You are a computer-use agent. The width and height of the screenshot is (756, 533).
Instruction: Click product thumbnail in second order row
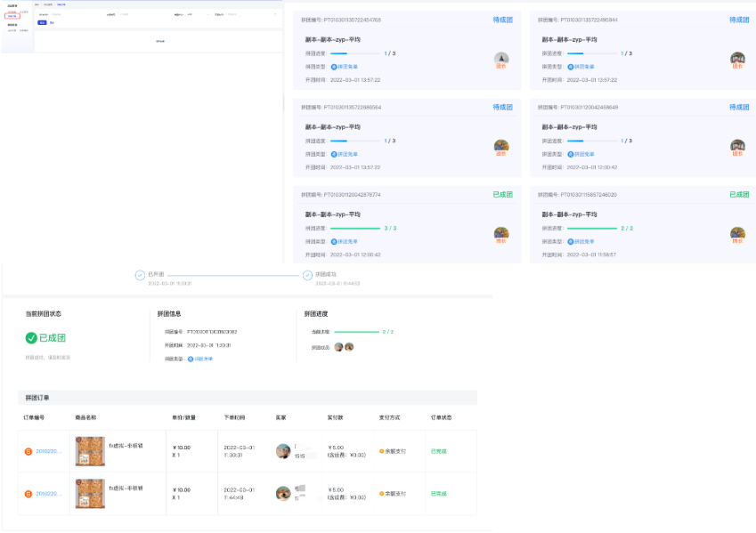click(90, 493)
